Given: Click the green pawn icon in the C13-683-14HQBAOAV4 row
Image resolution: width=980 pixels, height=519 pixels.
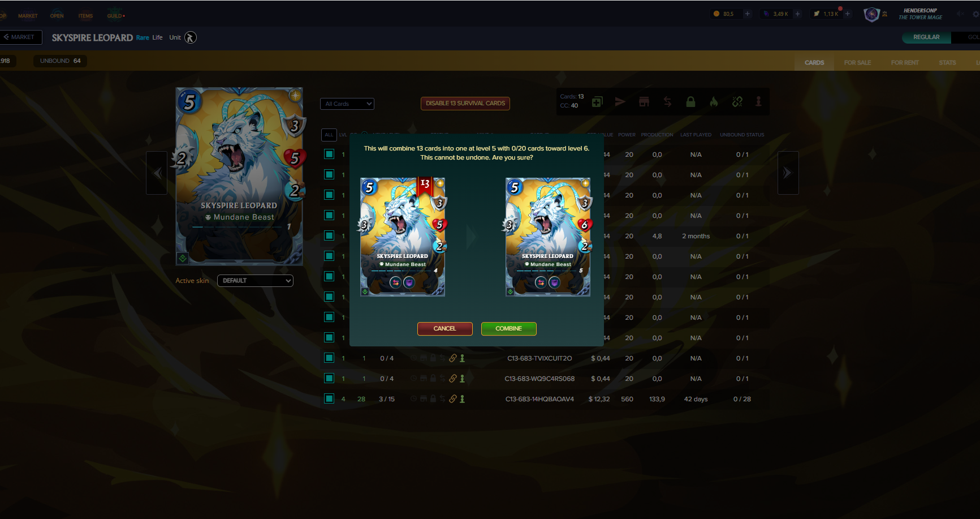Looking at the screenshot, I should pos(463,399).
